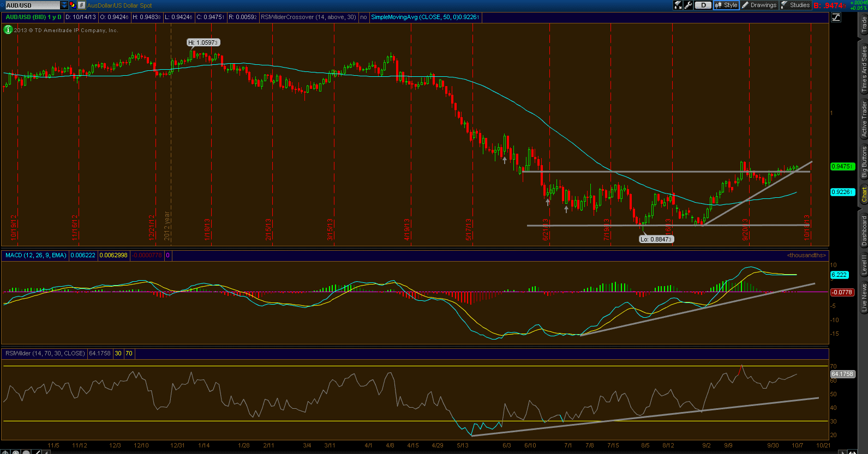This screenshot has width=868, height=454.
Task: Open the Style chart type dropdown
Action: point(726,5)
